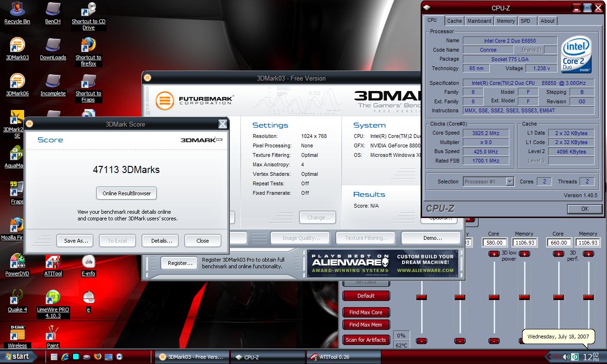Switch to the Cache tab in CPU-Z

(454, 21)
